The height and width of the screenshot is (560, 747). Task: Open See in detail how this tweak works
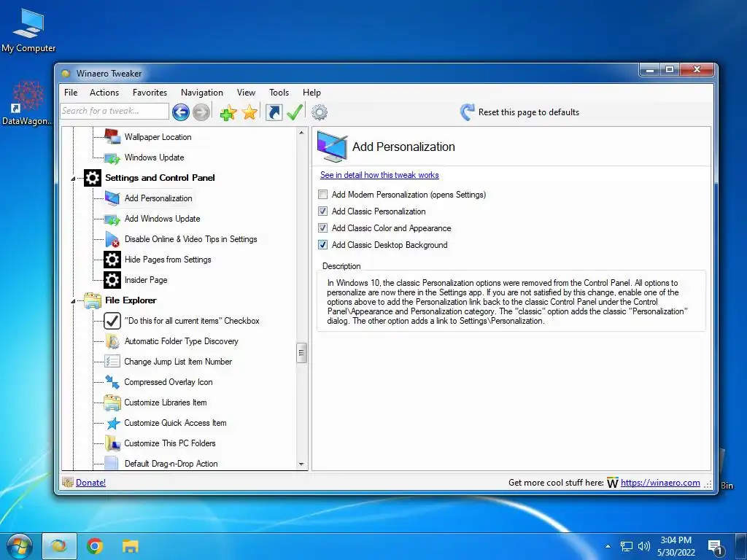tap(379, 175)
